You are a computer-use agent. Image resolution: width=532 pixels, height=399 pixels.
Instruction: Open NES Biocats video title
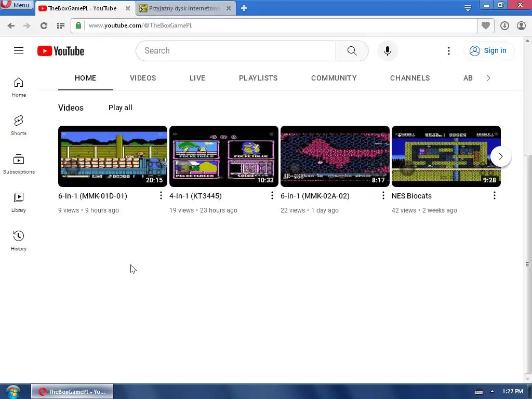pos(411,196)
